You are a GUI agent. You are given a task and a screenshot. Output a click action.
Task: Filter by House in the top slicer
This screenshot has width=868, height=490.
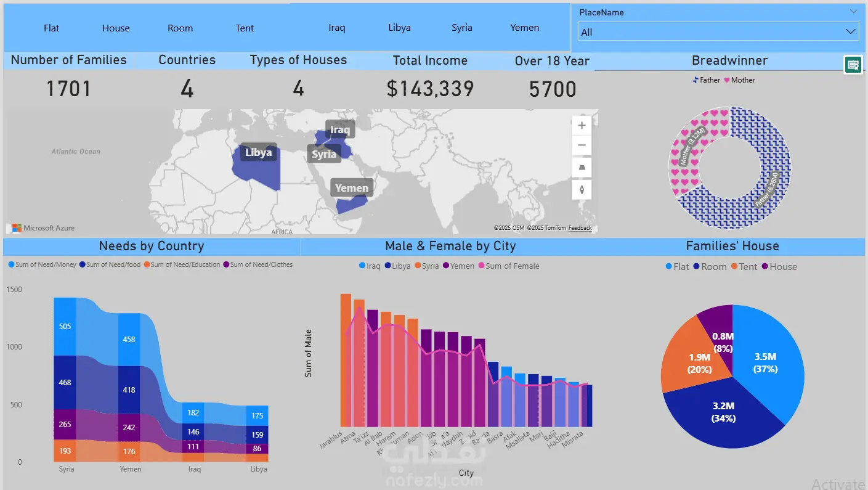click(x=116, y=28)
